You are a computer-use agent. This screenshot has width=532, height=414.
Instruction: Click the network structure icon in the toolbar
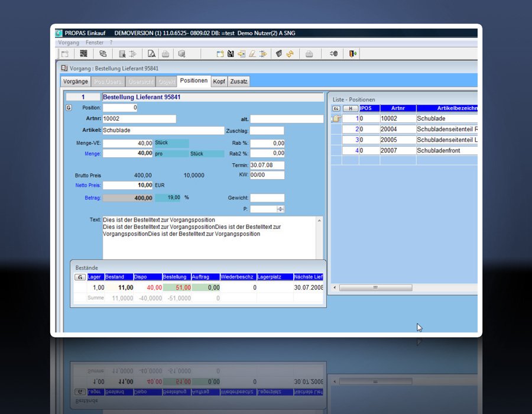(103, 54)
